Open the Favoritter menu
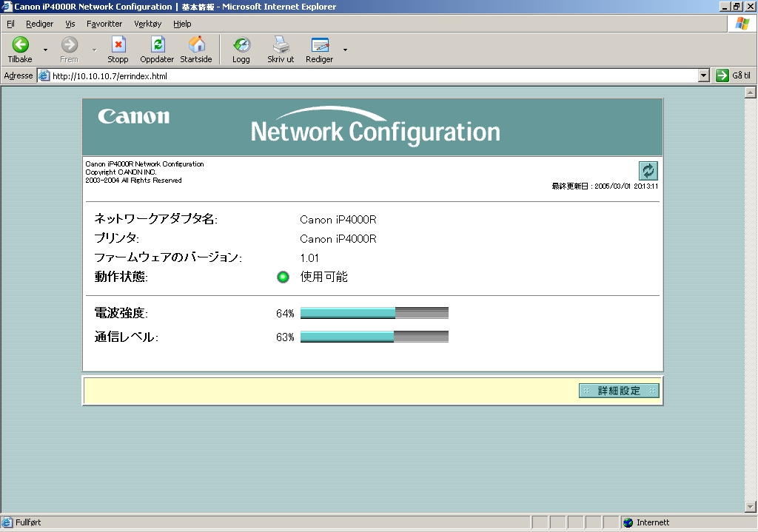 tap(104, 24)
